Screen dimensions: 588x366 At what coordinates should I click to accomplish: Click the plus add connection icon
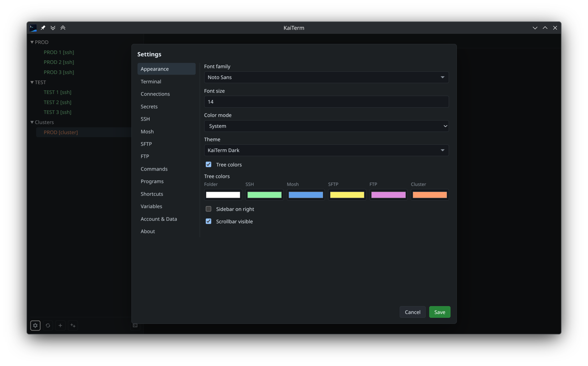[x=60, y=325]
